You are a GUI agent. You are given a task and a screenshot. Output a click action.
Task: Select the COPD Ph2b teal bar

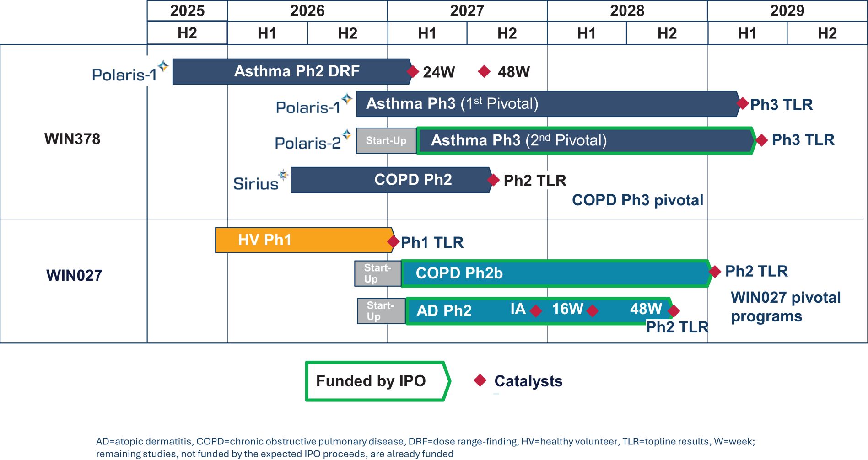(556, 273)
